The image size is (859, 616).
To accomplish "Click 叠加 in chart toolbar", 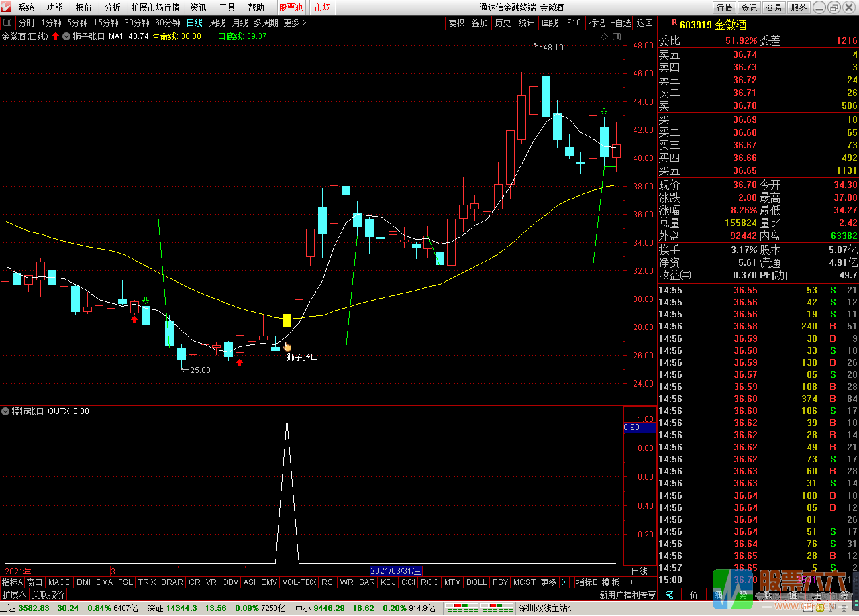I will tap(479, 22).
